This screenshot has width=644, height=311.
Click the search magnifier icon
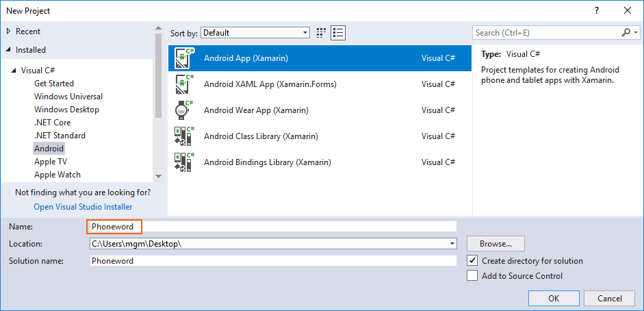626,33
